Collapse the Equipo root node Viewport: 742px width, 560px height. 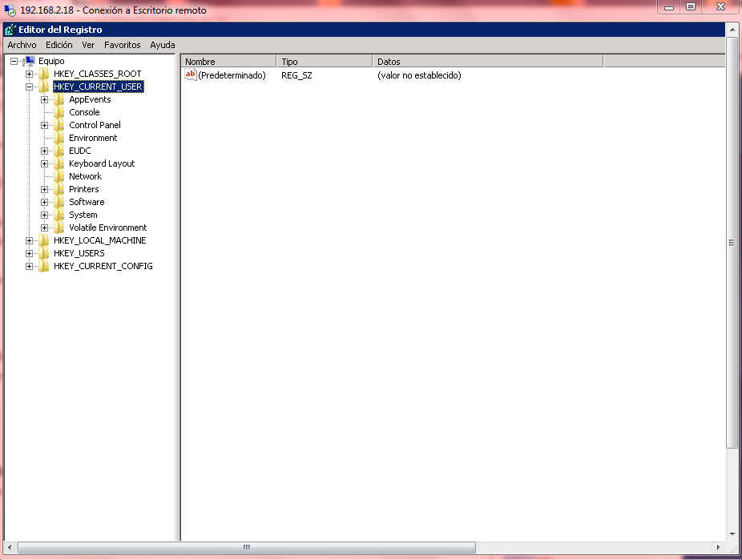coord(14,61)
